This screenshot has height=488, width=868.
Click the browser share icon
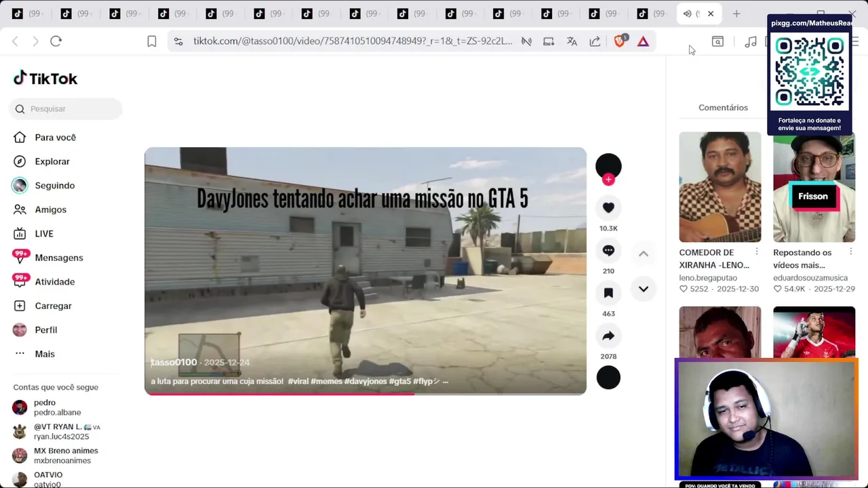[595, 41]
